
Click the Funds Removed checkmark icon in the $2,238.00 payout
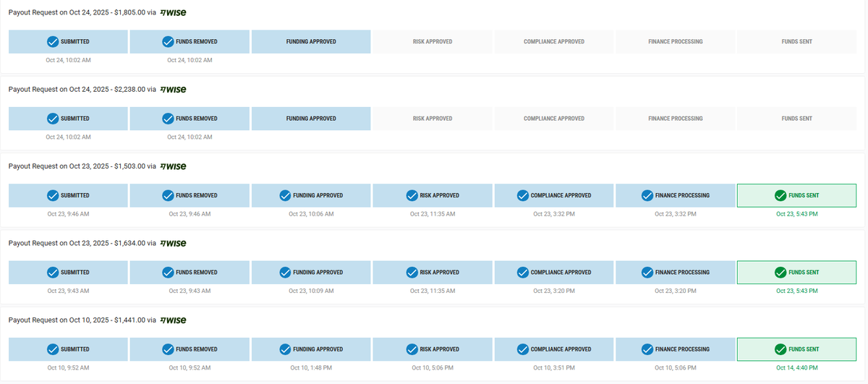(x=168, y=119)
